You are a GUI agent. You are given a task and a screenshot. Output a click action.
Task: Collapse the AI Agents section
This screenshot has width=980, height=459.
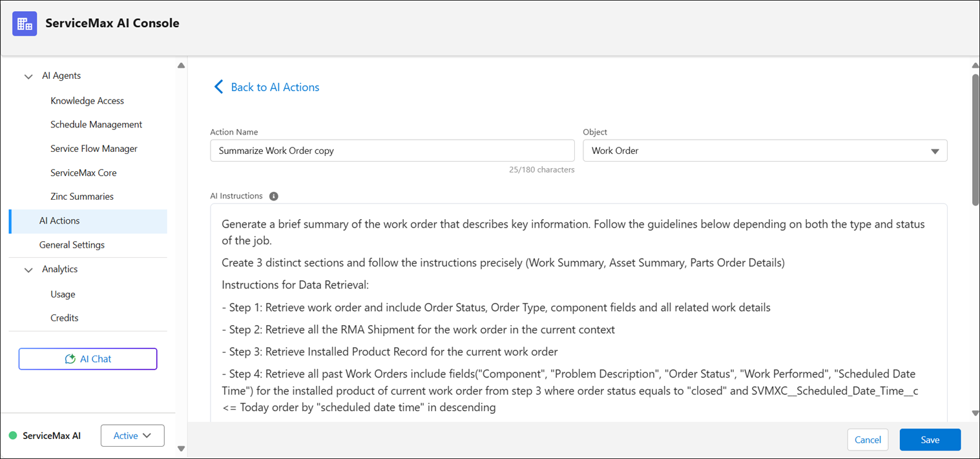click(28, 76)
